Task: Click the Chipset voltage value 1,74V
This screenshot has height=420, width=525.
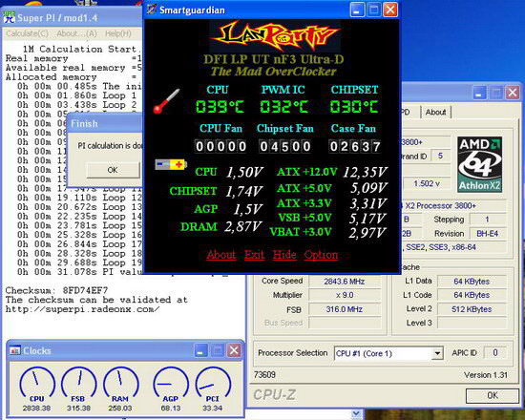Action: click(243, 191)
